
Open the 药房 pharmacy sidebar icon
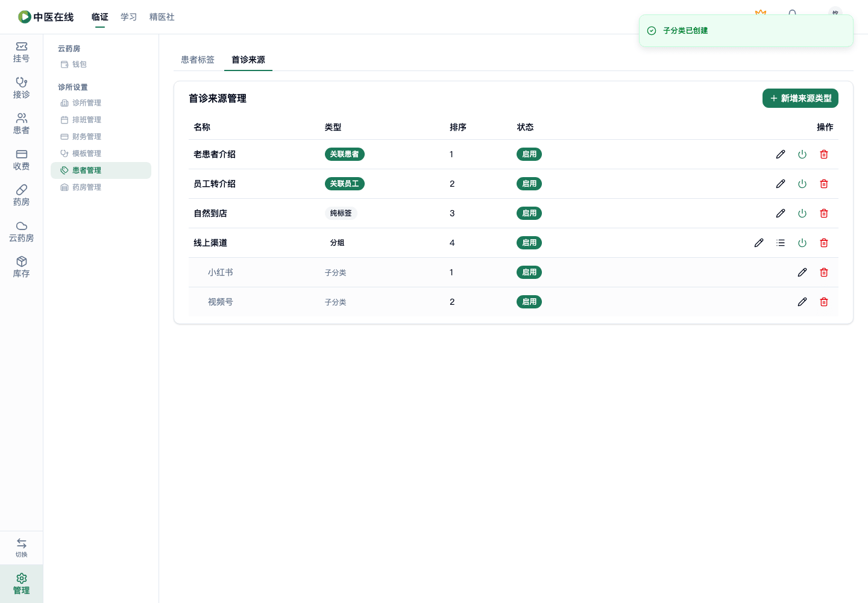pos(21,196)
